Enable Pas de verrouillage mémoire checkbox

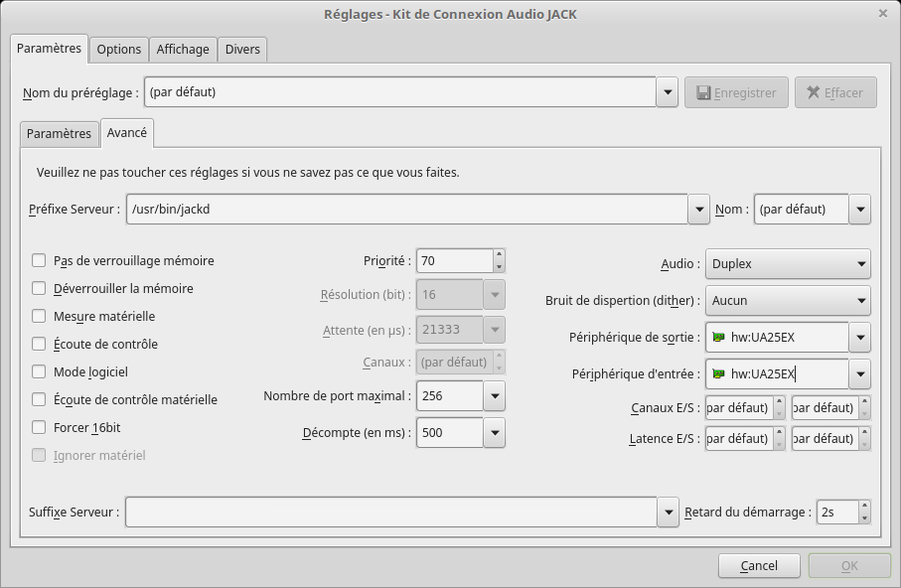[39, 261]
